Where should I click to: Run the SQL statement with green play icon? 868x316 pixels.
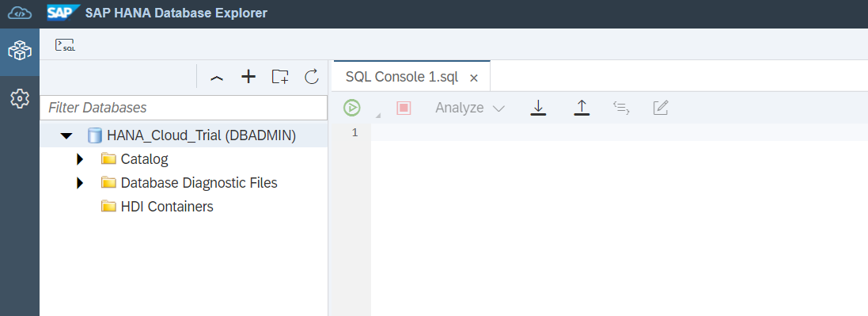(351, 108)
